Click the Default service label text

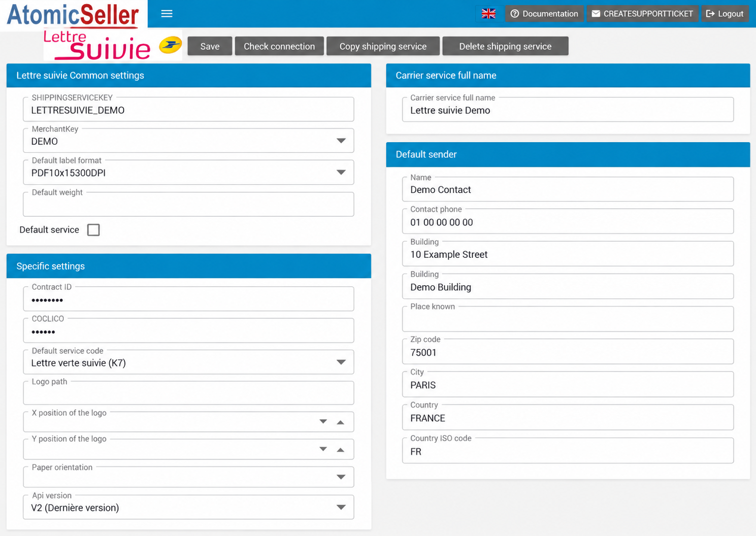[x=49, y=230]
